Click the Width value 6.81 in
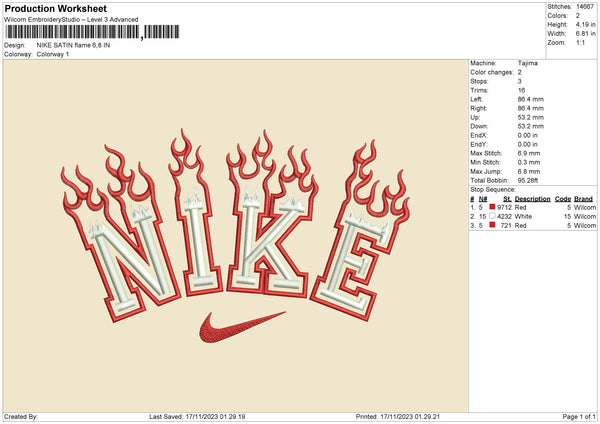The image size is (600, 424). [x=585, y=34]
